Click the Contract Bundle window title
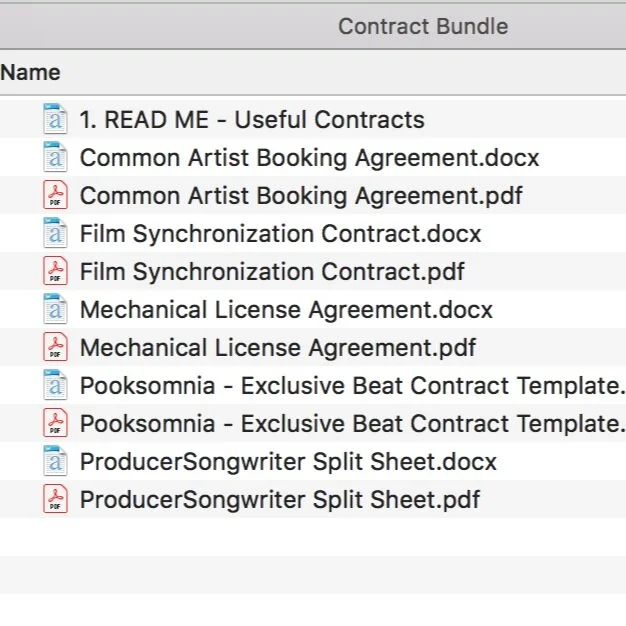626x626 pixels. click(x=423, y=26)
